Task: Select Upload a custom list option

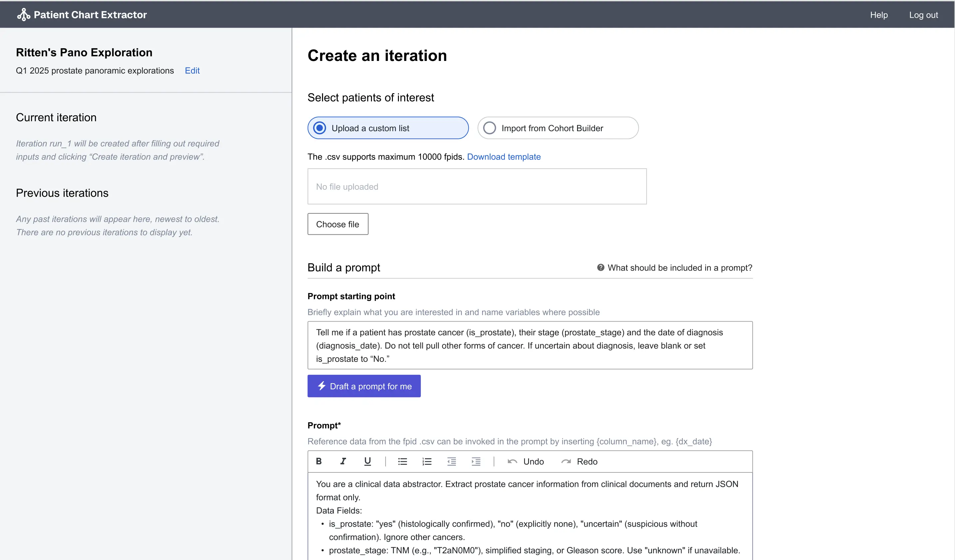Action: 388,128
